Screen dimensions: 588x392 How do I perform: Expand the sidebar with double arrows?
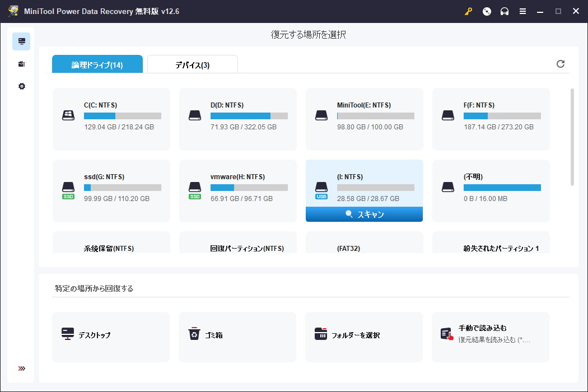tap(21, 368)
